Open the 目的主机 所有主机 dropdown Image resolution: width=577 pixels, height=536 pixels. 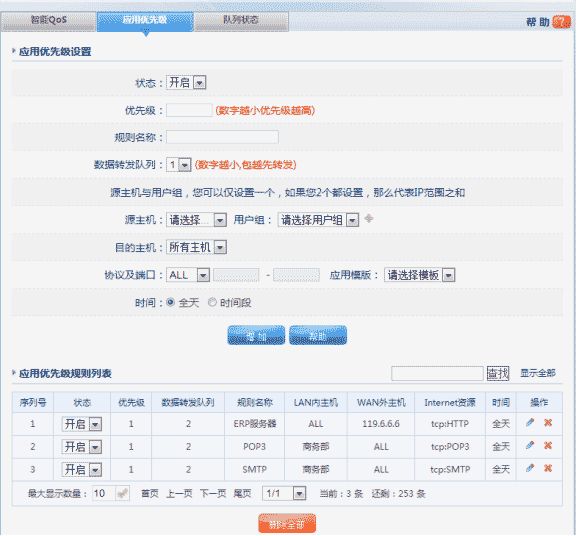[x=196, y=247]
